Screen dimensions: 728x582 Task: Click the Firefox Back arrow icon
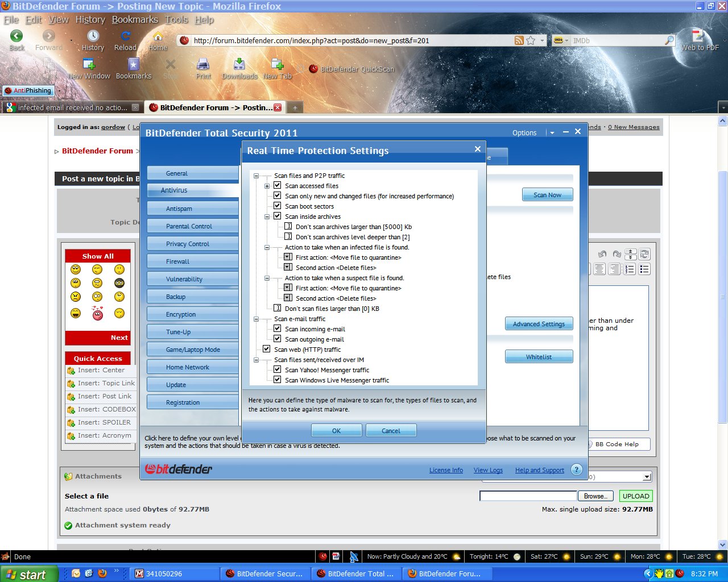16,36
